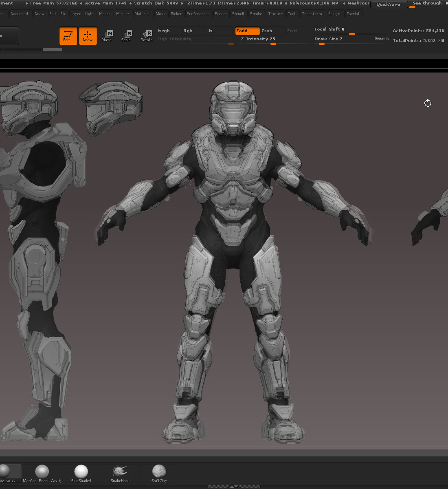
Task: Click the "PolyCount 6.166 MP" status text
Action: (314, 3)
